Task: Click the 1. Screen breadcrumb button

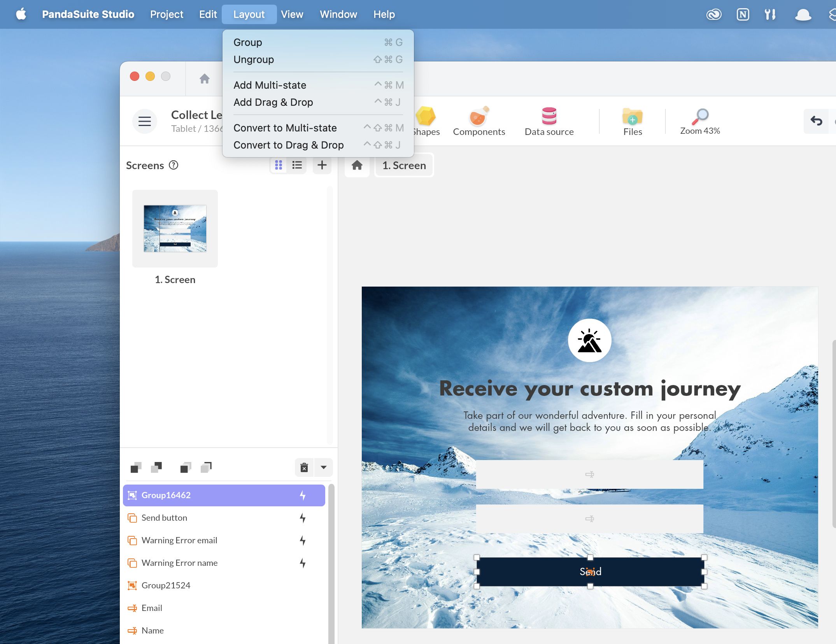Action: point(404,165)
